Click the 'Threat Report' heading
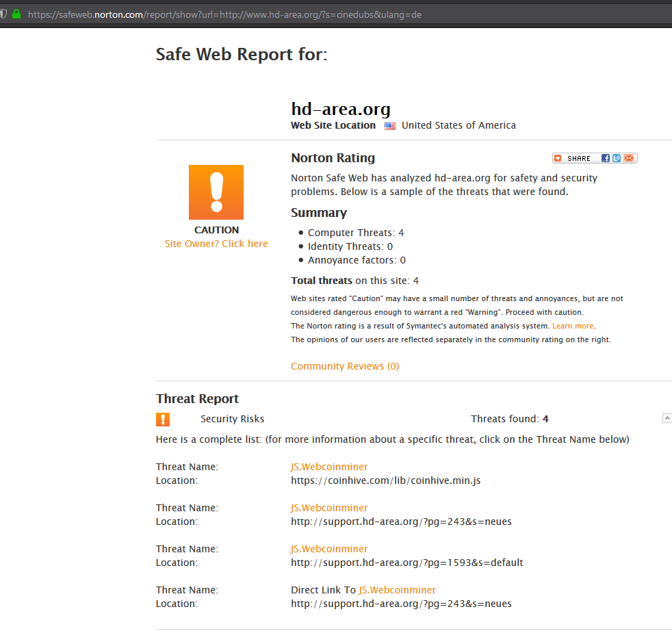The height and width of the screenshot is (631, 672). tap(197, 399)
